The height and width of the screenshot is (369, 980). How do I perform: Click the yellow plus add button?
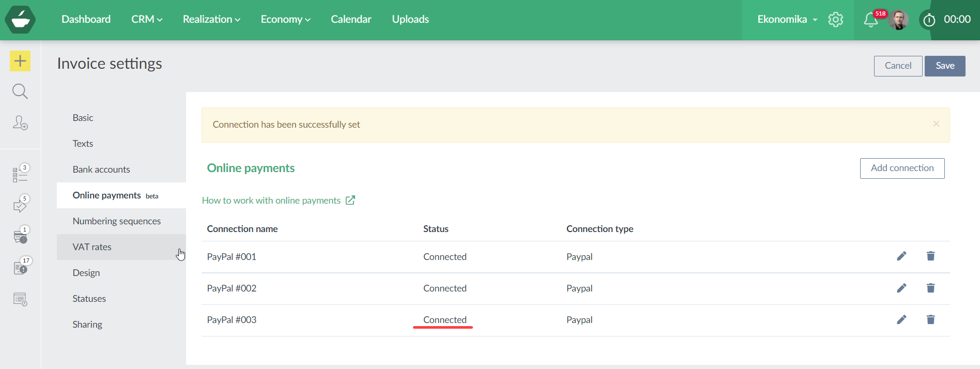click(20, 61)
